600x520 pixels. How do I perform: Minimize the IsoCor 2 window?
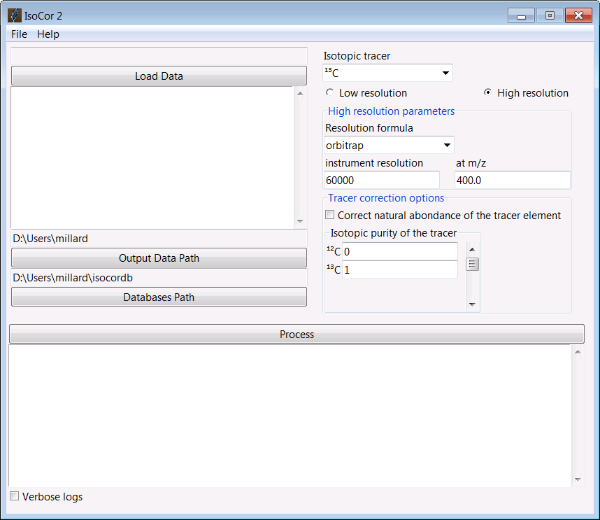[x=521, y=16]
